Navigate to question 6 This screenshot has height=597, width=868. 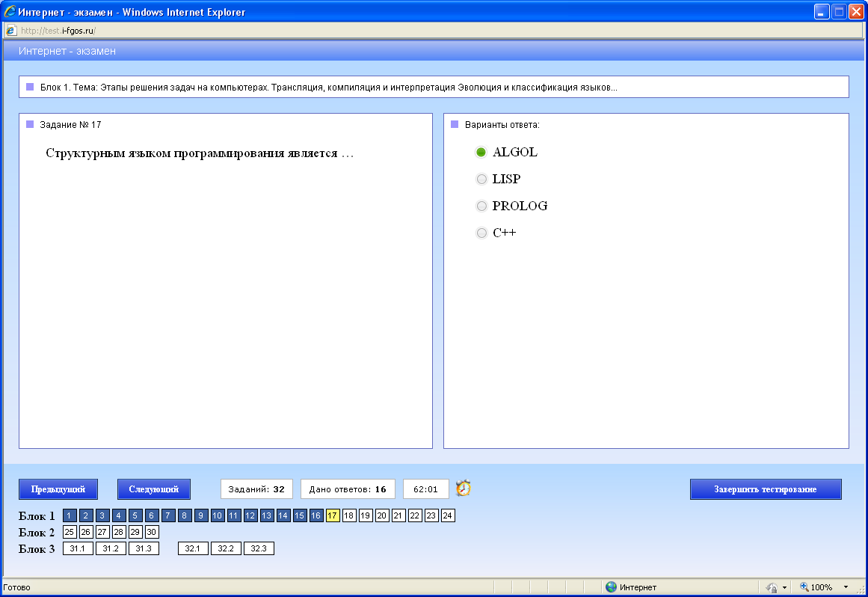(152, 515)
